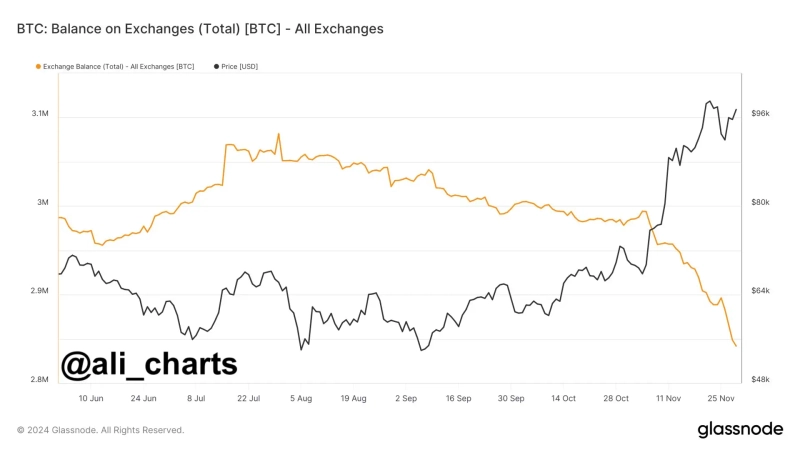Select the 22 Jul date label
This screenshot has width=800, height=450.
248,397
